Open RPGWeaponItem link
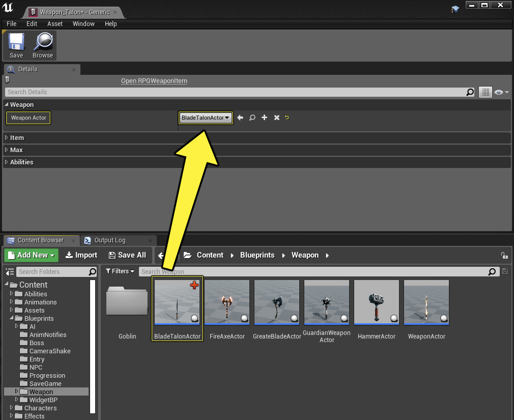 click(154, 81)
